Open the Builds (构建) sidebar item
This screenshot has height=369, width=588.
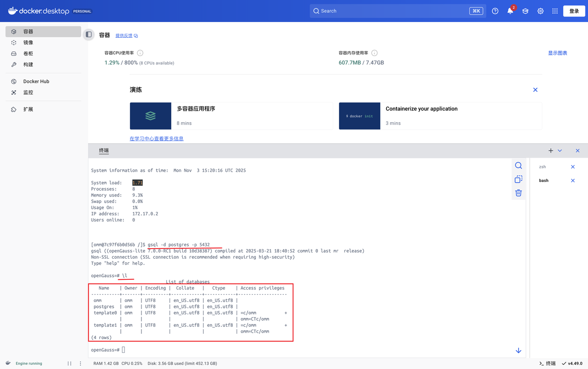pos(43,65)
